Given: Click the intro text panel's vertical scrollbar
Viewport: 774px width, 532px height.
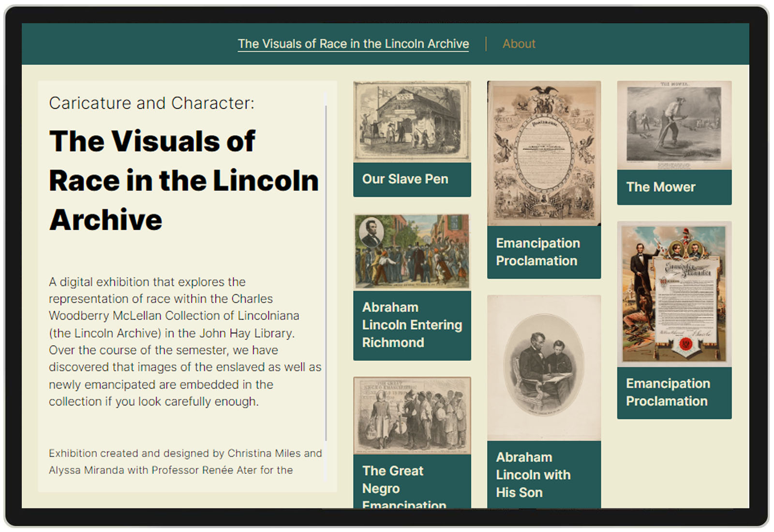Looking at the screenshot, I should 326,271.
